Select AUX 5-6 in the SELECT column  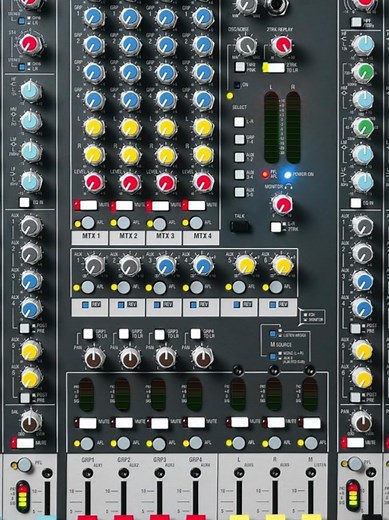click(240, 192)
